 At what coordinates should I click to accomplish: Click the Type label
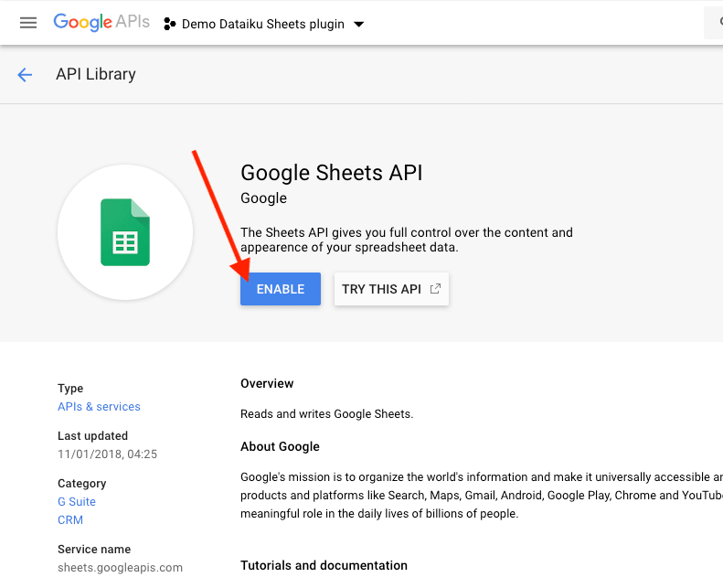pyautogui.click(x=70, y=389)
